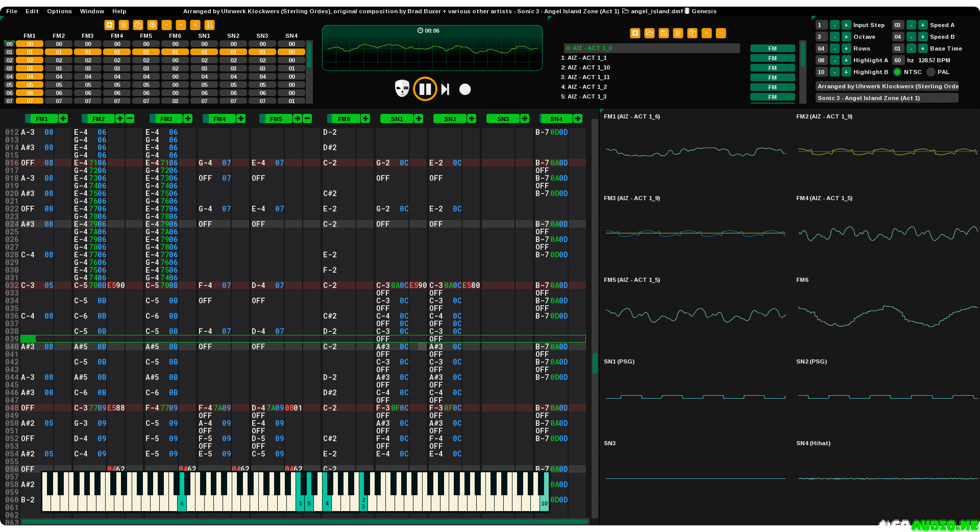Mute the SN1 channel header

pyautogui.click(x=397, y=119)
